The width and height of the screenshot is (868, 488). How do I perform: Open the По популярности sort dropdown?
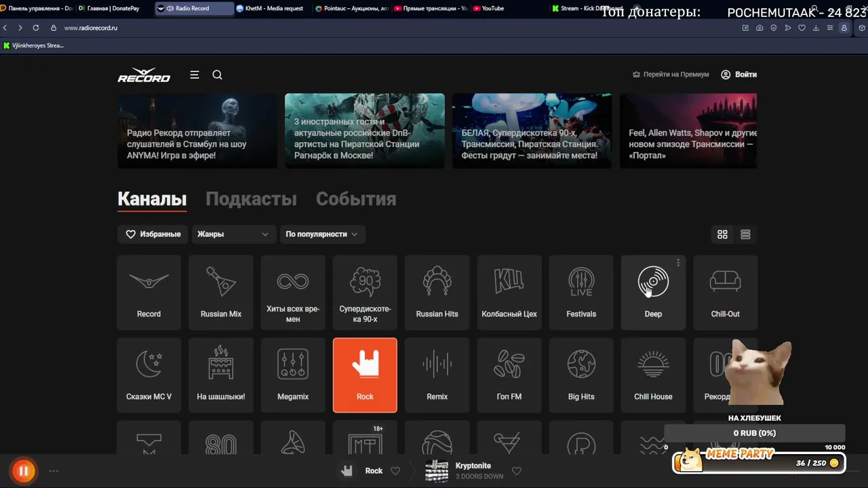tap(322, 234)
